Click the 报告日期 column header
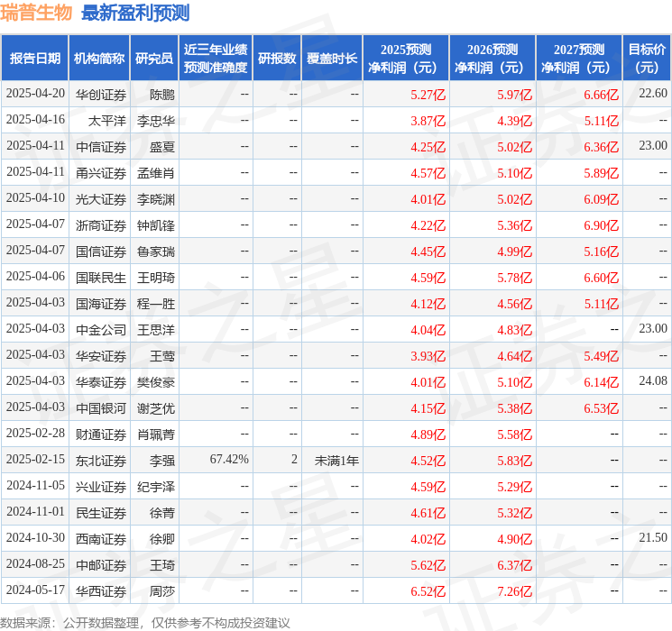This screenshot has height=631, width=672. click(34, 58)
